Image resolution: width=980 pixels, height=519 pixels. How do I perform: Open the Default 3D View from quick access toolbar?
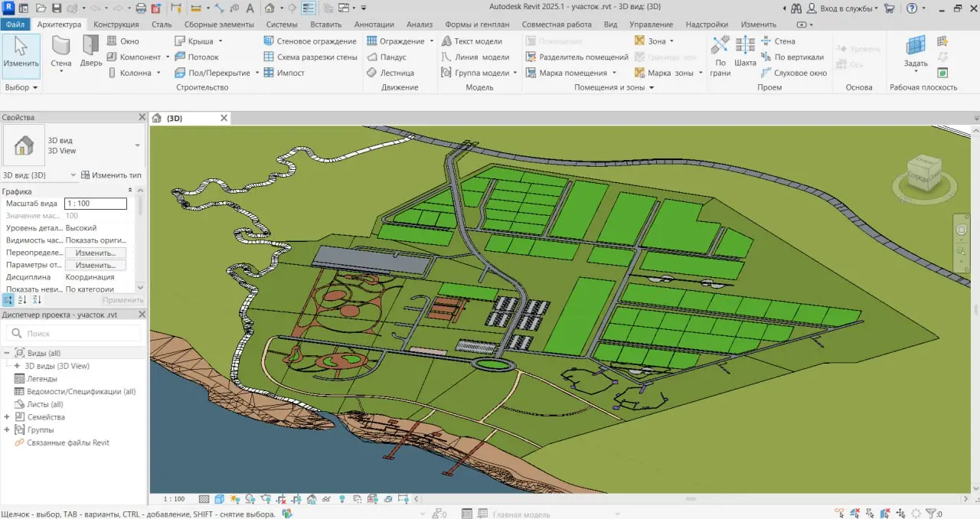point(269,7)
